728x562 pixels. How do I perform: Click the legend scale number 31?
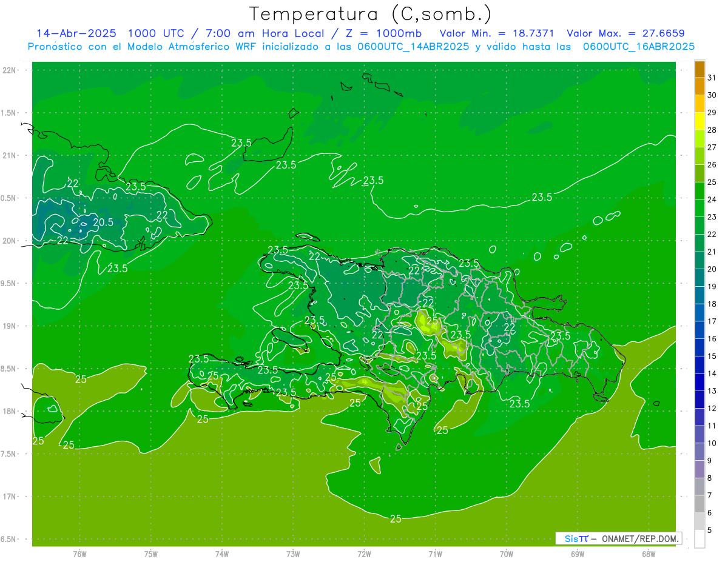[x=712, y=78]
